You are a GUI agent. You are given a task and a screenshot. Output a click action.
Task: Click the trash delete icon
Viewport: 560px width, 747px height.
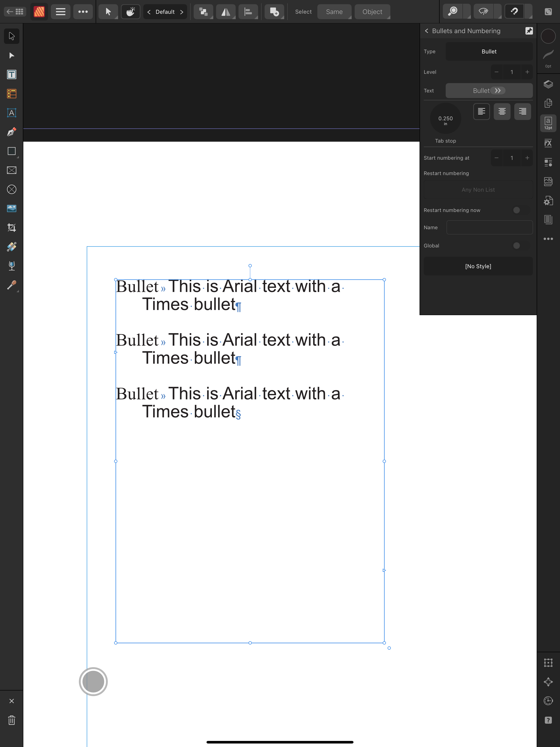click(11, 720)
